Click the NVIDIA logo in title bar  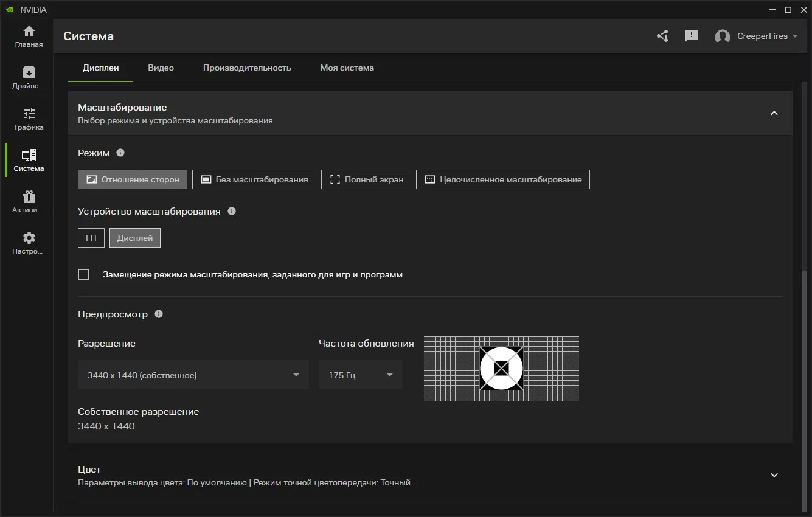click(9, 10)
